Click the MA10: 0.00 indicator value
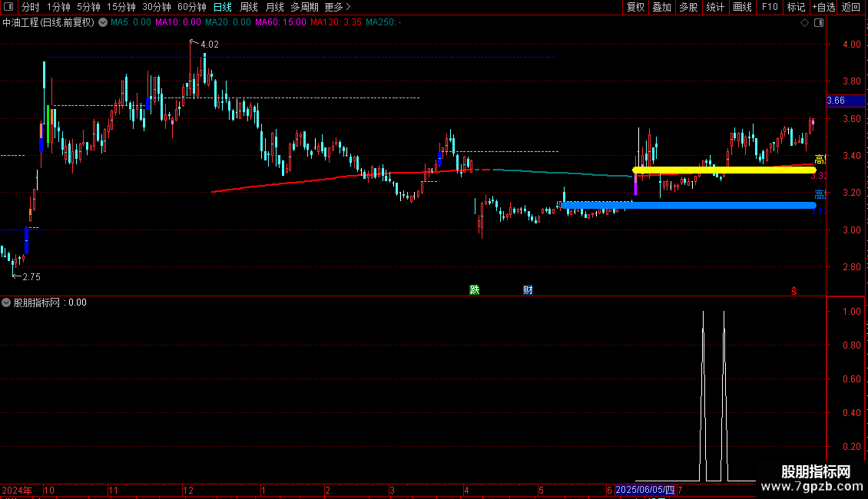The width and height of the screenshot is (868, 499). (x=177, y=22)
